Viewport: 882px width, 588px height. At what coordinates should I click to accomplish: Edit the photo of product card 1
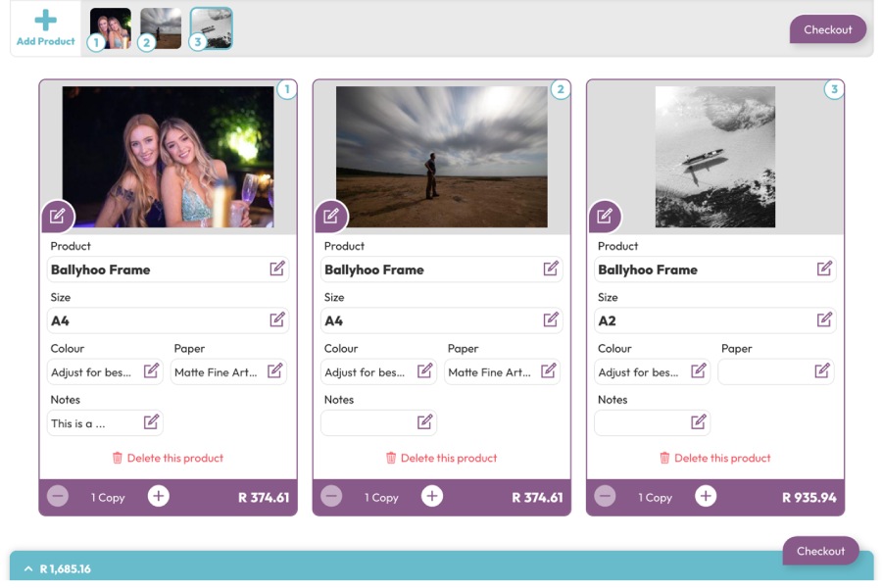58,216
